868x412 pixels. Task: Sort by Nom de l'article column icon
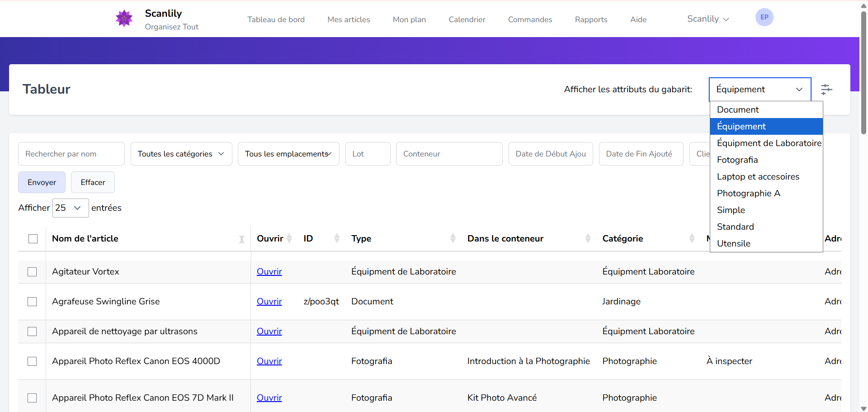(x=242, y=239)
